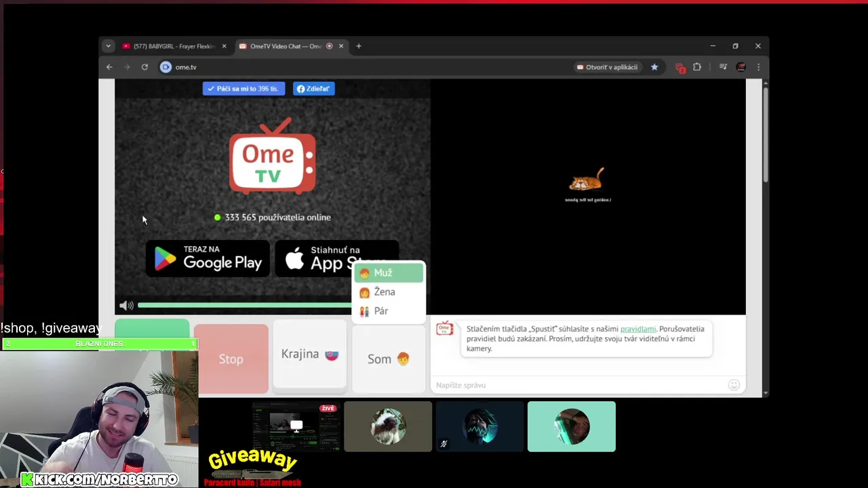Viewport: 868px width, 488px height.
Task: Click the recording indicator on OmeTV tab
Action: [x=330, y=46]
